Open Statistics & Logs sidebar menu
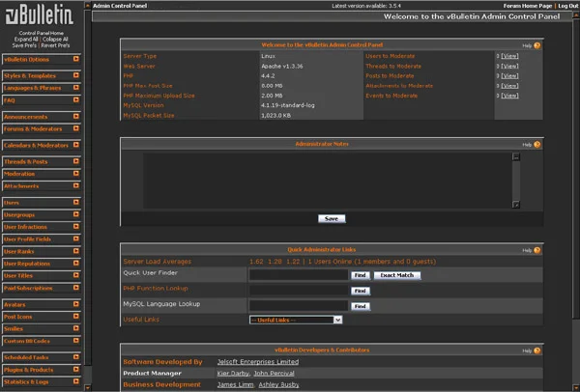The height and width of the screenshot is (392, 580). pos(42,382)
